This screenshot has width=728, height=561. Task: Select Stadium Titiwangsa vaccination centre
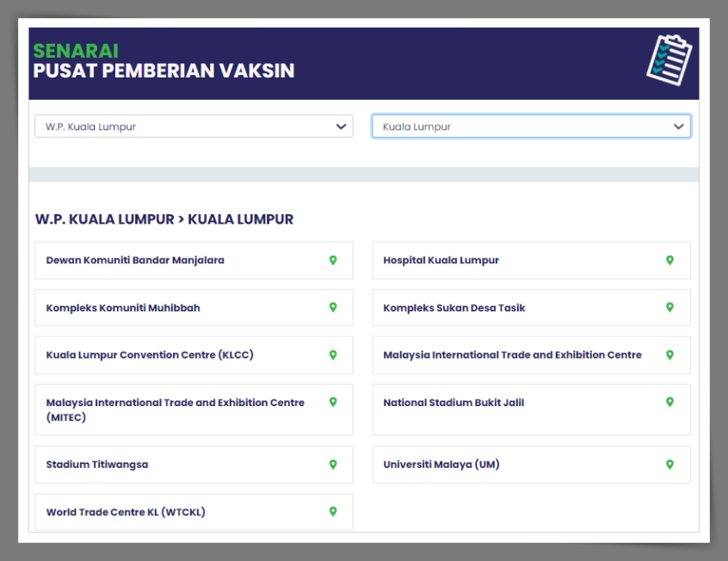97,465
